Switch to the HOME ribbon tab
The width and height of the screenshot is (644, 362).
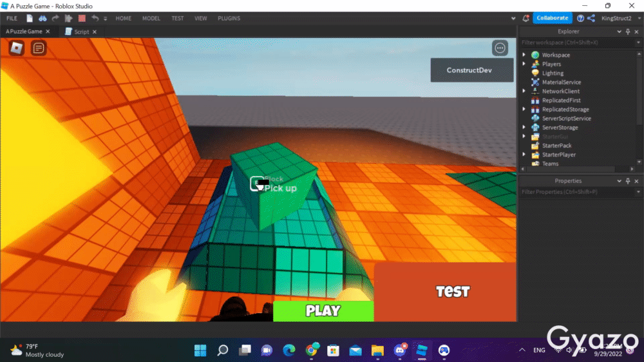(123, 18)
